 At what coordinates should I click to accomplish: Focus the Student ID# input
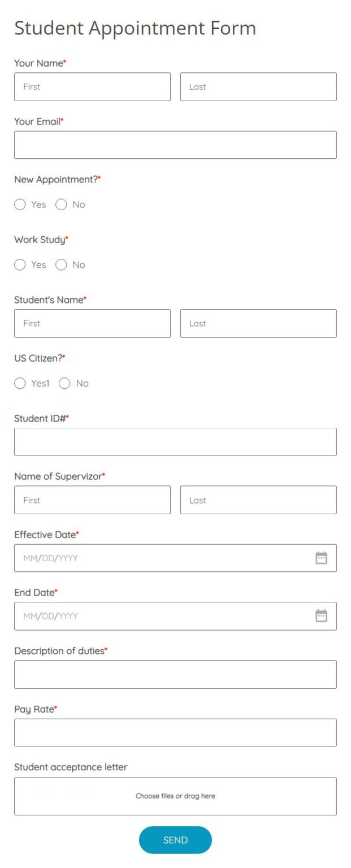click(175, 442)
